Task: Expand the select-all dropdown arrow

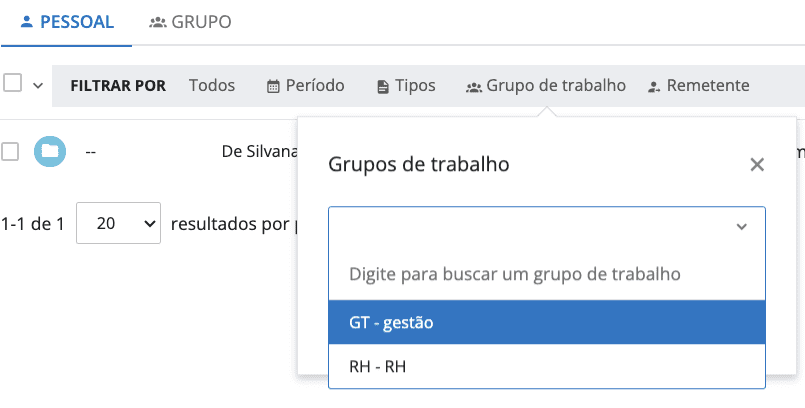Action: (x=38, y=86)
